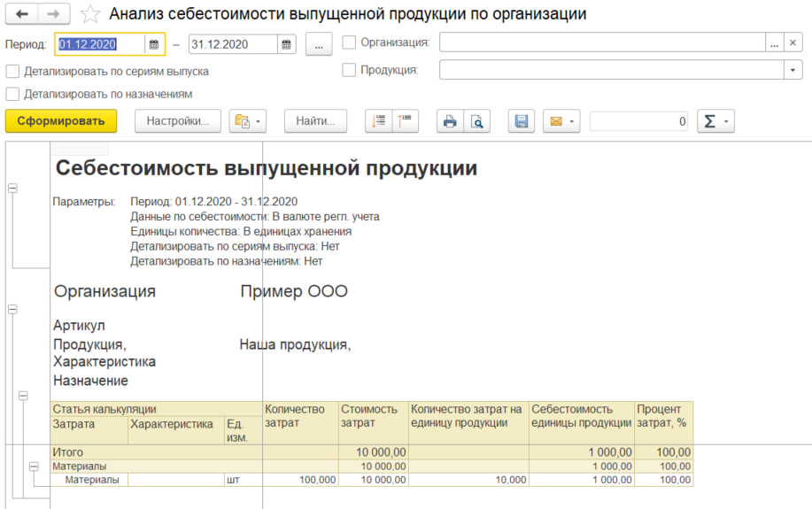This screenshot has width=812, height=509.
Task: Click the Организация input field
Action: pos(602,42)
